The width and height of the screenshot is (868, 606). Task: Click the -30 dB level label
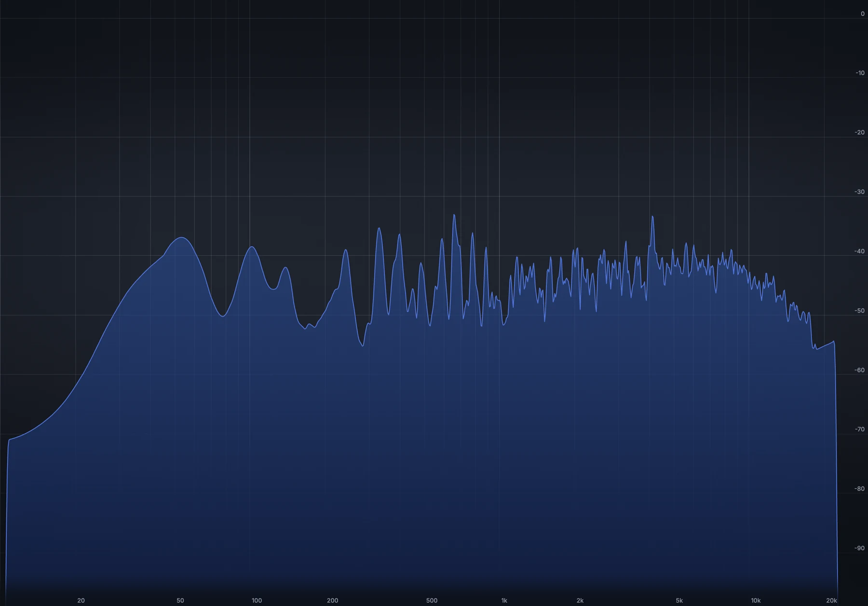[x=860, y=192]
